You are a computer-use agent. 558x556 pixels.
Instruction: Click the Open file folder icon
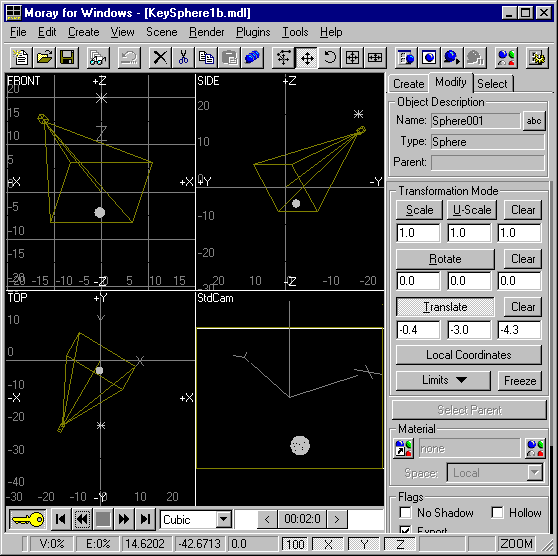click(x=44, y=57)
